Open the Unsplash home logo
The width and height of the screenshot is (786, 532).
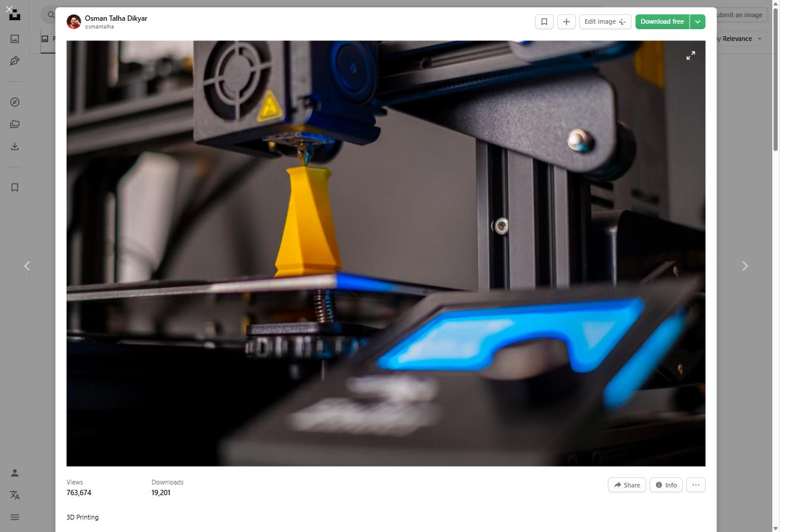(15, 15)
